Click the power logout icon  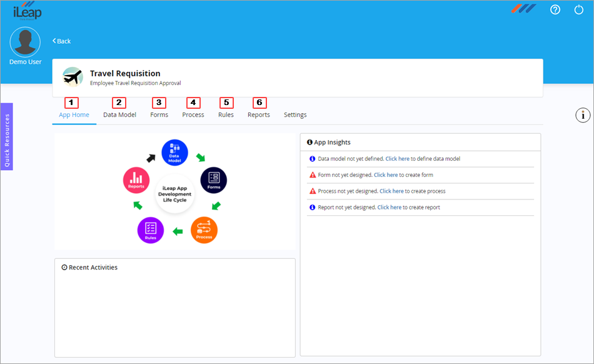(x=578, y=9)
